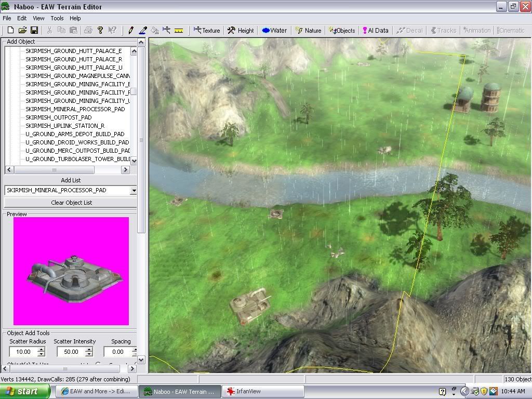This screenshot has width=532, height=399.
Task: Click the Add List button
Action: point(71,180)
